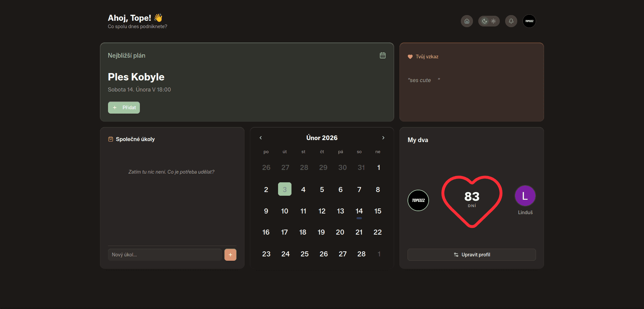
Task: Click the Nový úkol input field
Action: [x=164, y=254]
